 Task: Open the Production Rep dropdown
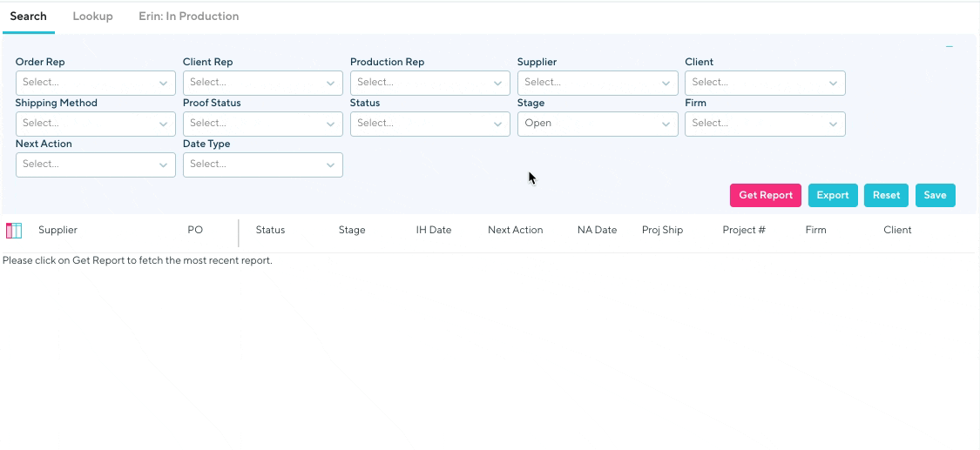pyautogui.click(x=429, y=83)
